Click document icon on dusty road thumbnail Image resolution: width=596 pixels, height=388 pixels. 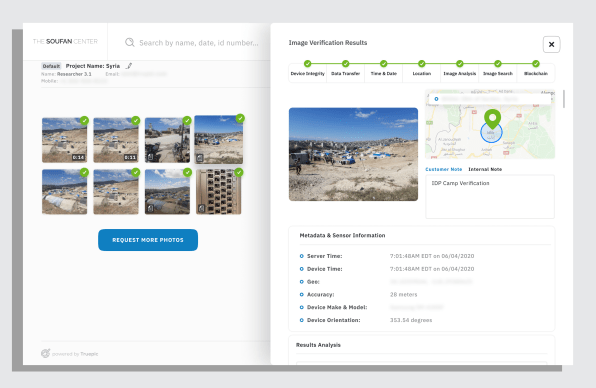(151, 157)
